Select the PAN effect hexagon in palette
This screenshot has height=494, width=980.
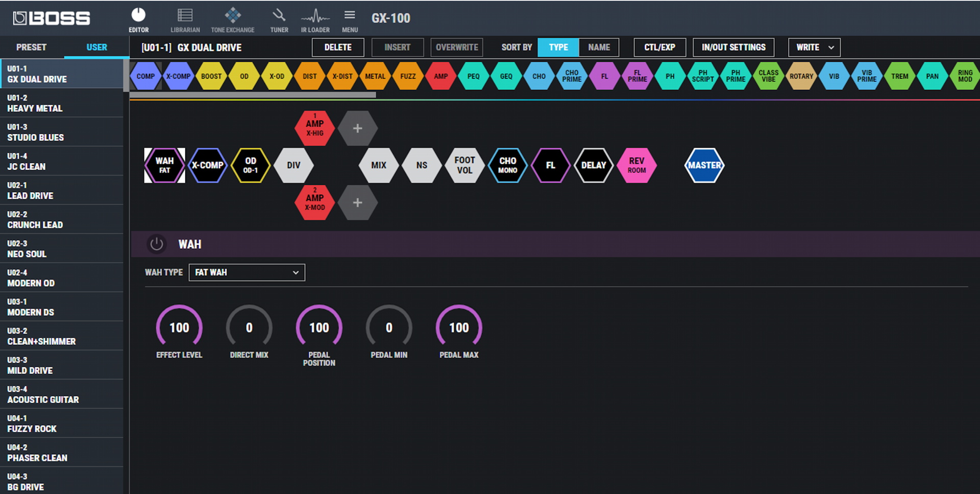click(933, 76)
